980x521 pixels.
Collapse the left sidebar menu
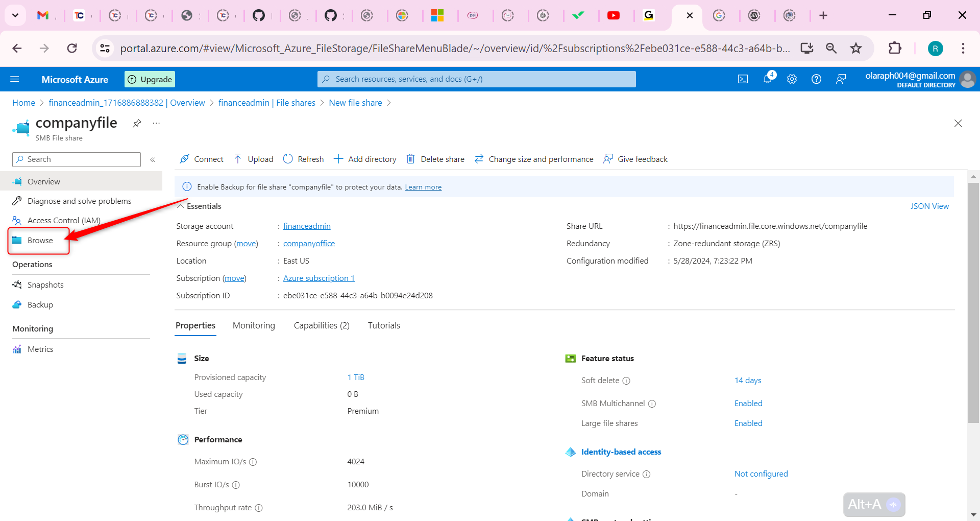(x=153, y=159)
